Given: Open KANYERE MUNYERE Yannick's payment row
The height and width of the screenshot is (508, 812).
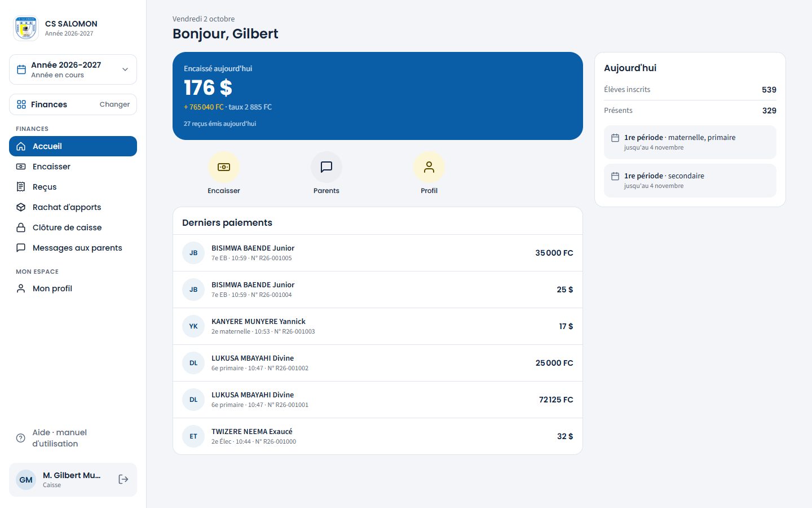Looking at the screenshot, I should pos(378,326).
